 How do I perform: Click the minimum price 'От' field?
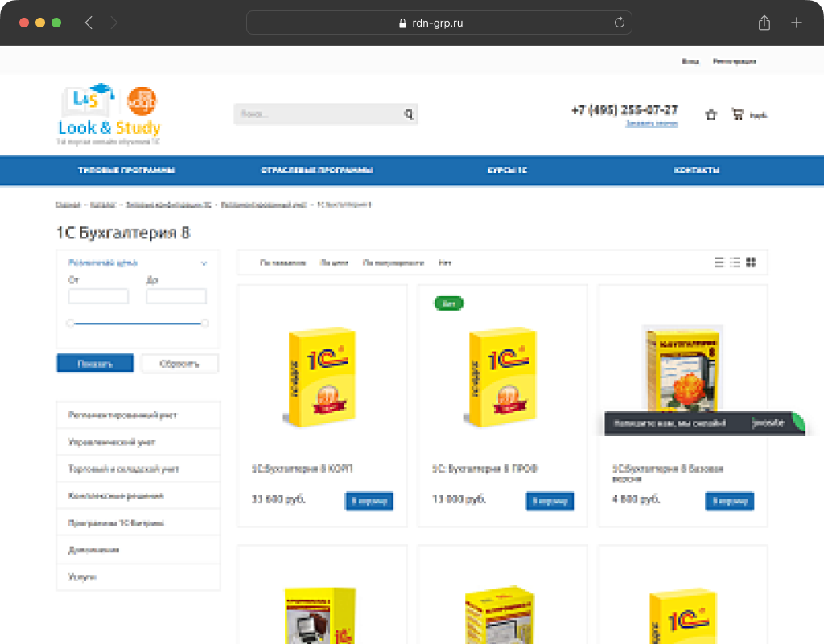click(x=98, y=296)
